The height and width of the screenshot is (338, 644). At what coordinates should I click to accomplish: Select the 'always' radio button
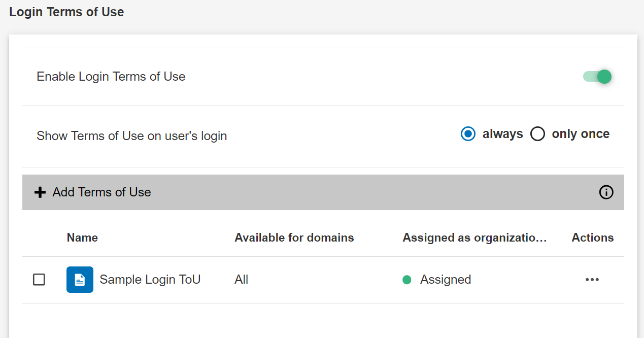tap(468, 133)
